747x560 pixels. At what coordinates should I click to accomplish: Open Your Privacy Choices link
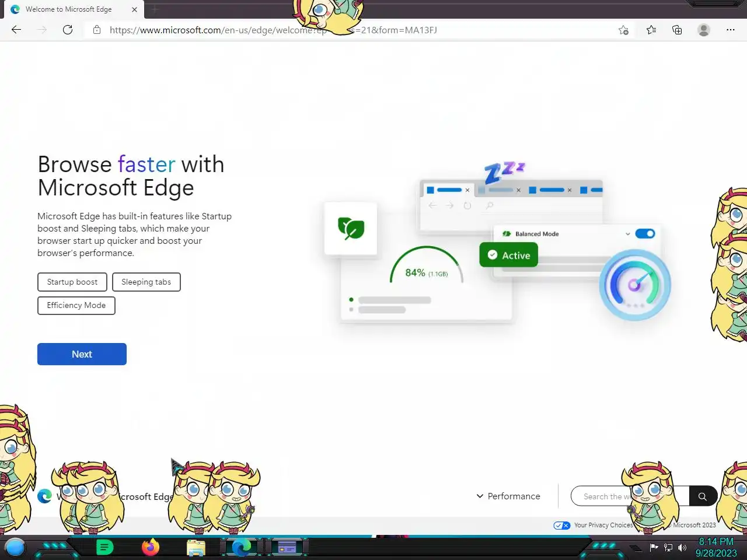[603, 525]
